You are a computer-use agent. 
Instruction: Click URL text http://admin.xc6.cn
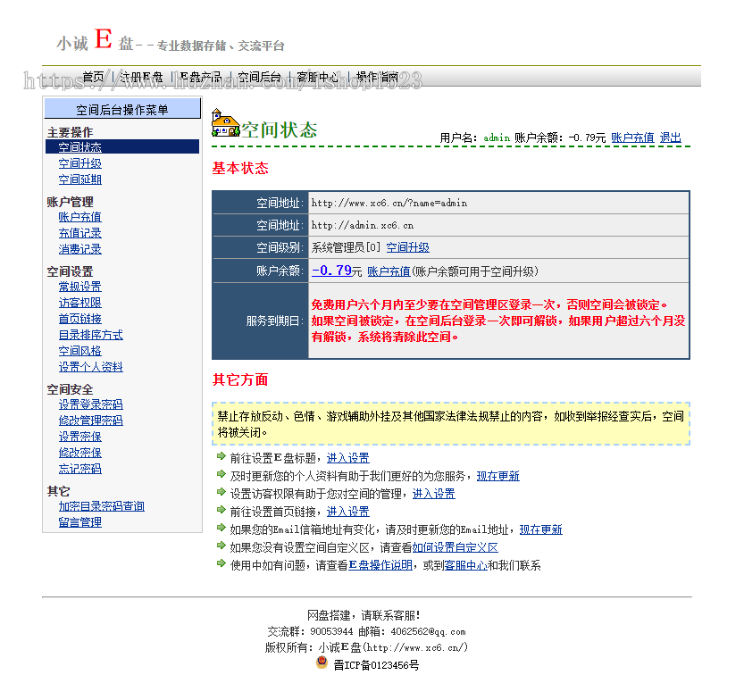(362, 225)
